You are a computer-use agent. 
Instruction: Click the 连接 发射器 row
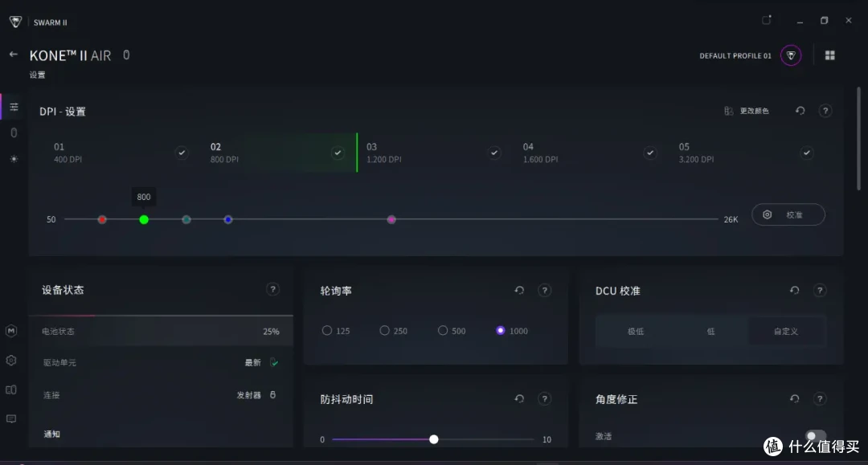click(161, 395)
